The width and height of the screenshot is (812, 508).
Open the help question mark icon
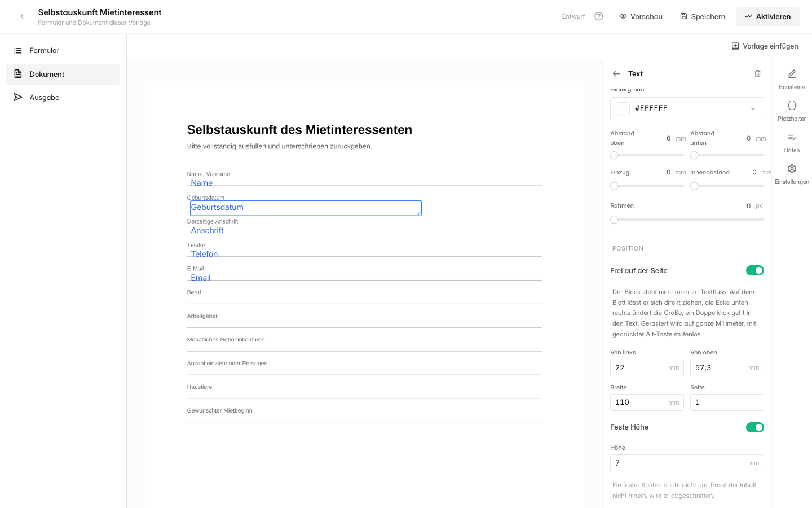pos(599,16)
